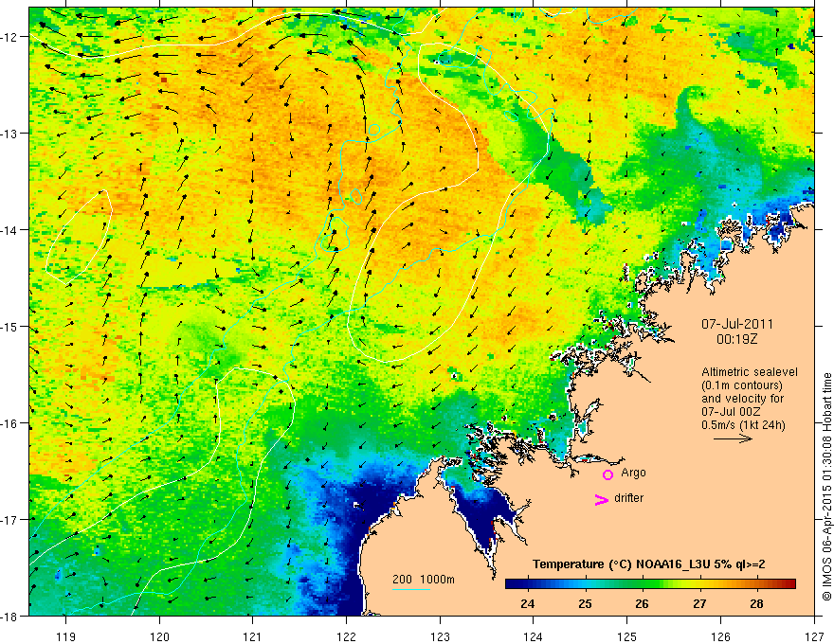Click the 'and velocity for' text

tap(742, 399)
